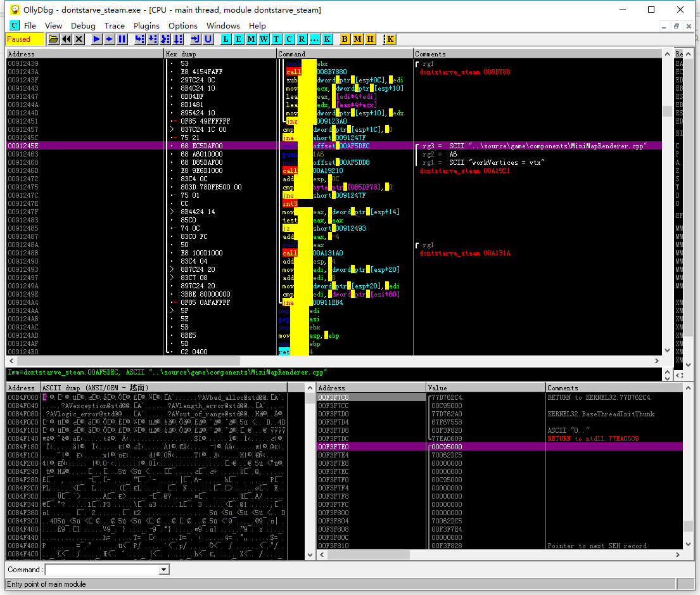Click the stack pane Value column header
Image resolution: width=700 pixels, height=595 pixels.
point(486,388)
